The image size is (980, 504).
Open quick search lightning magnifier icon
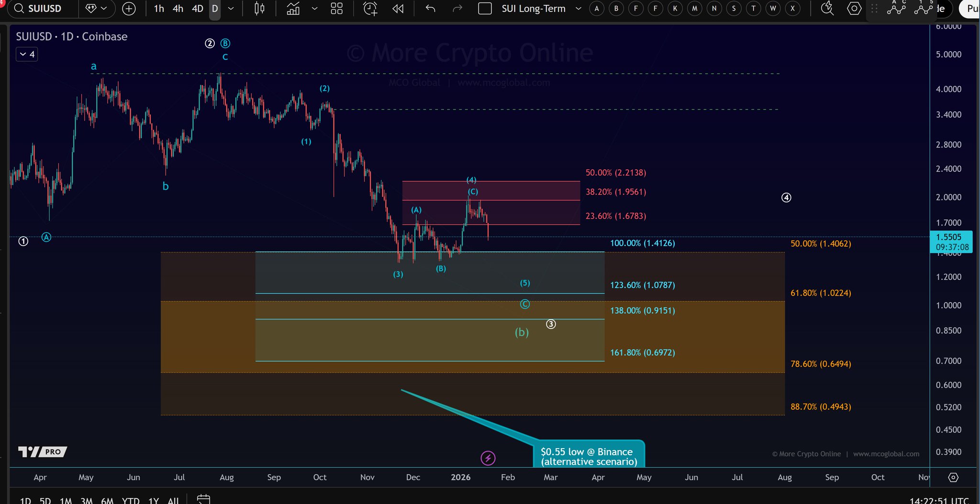tap(827, 9)
